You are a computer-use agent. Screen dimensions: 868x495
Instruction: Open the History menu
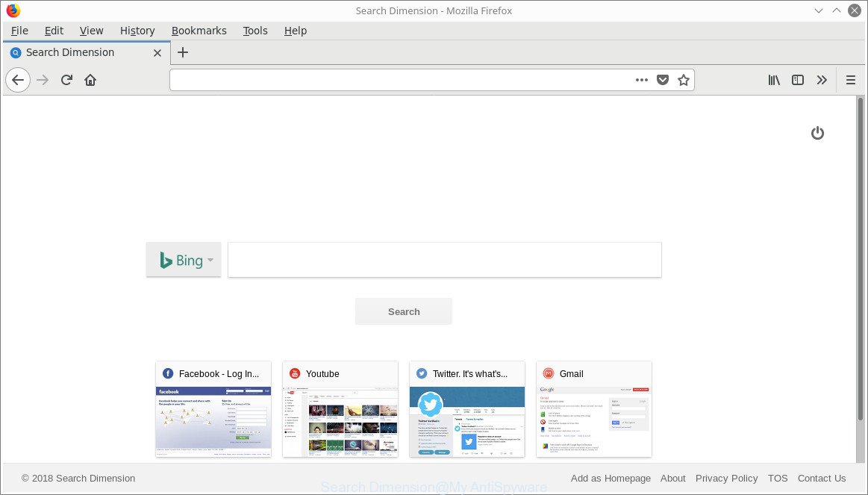[x=137, y=31]
